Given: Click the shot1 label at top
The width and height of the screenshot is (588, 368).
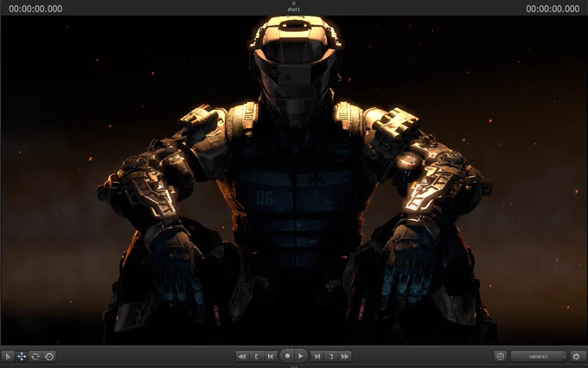Looking at the screenshot, I should click(x=294, y=10).
